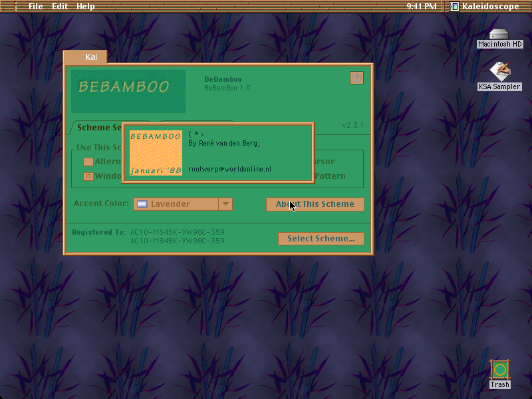Click the text 'By René van den Berg;'

click(x=224, y=143)
